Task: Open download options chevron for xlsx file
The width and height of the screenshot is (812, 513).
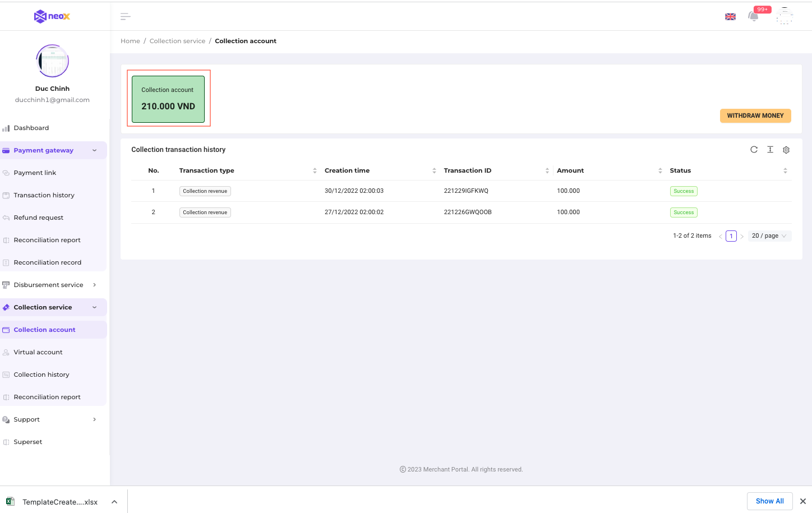Action: (114, 502)
